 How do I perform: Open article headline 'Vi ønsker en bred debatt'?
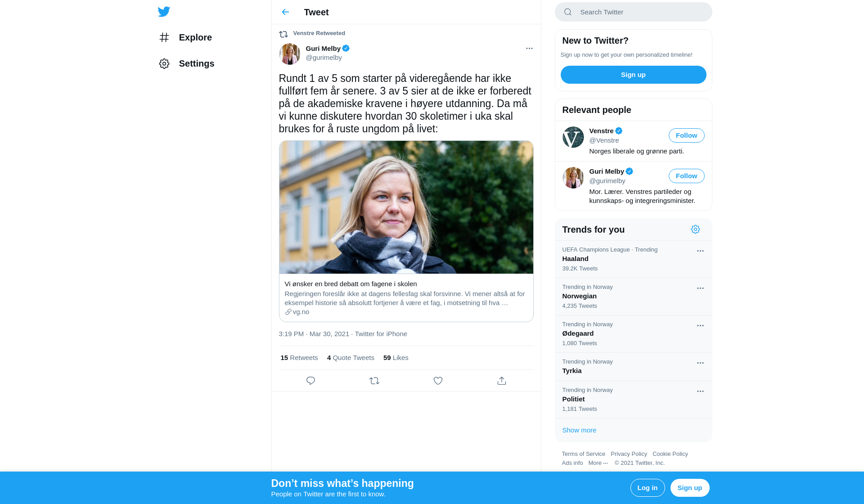(x=351, y=284)
